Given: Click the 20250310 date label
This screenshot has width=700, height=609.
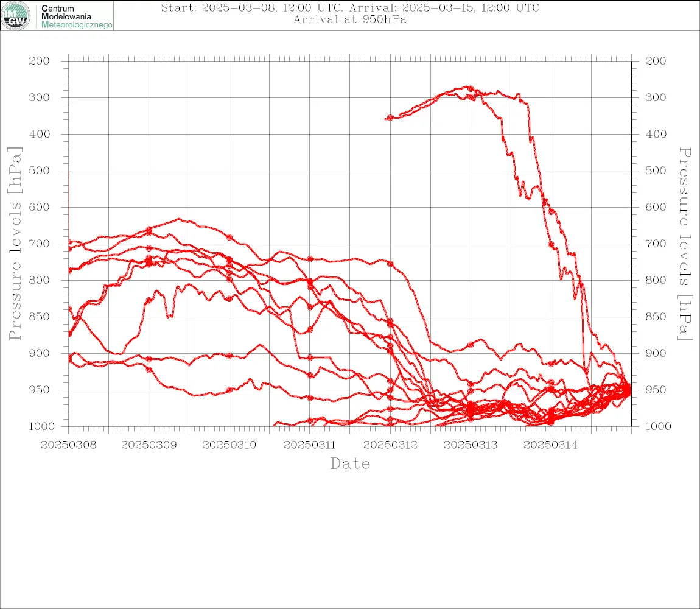Looking at the screenshot, I should pos(229,445).
